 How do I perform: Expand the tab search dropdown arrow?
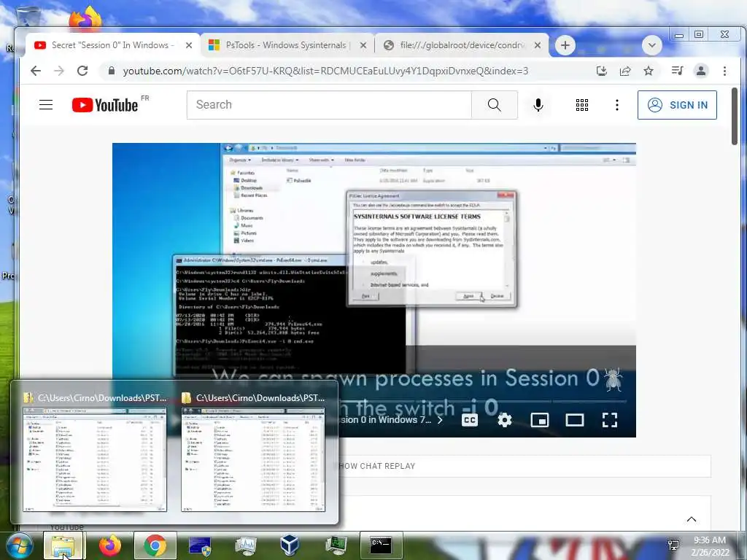(651, 46)
